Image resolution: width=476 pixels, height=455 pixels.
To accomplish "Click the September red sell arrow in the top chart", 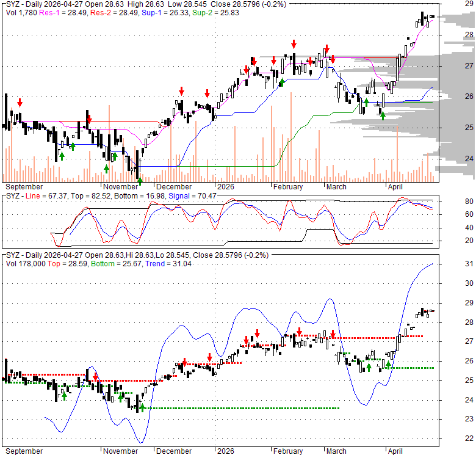I will point(20,103).
